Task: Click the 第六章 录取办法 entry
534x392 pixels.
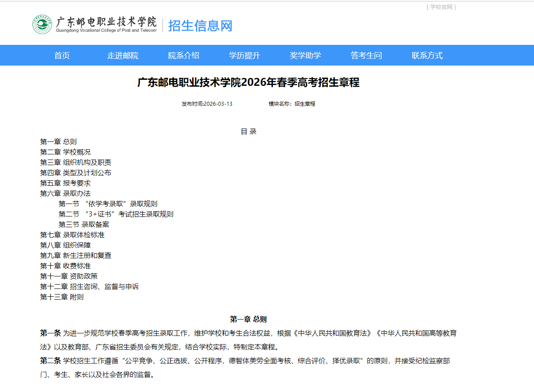Action: pyautogui.click(x=66, y=193)
